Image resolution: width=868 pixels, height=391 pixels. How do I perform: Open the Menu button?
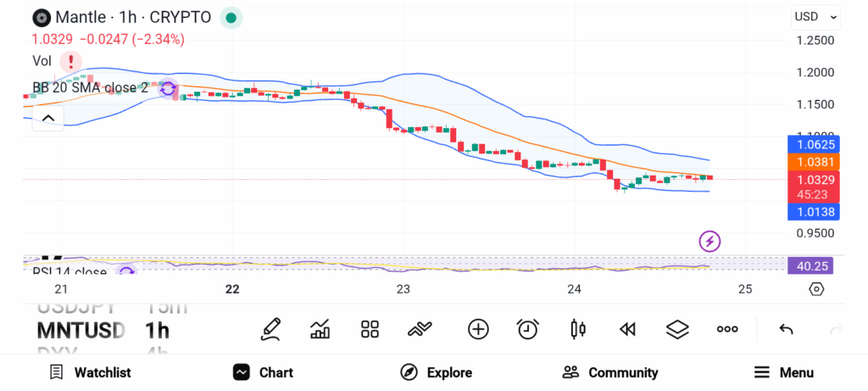(783, 372)
